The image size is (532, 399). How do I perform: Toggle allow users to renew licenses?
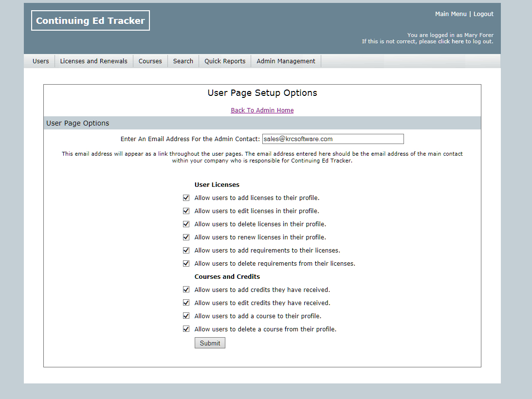tap(186, 237)
